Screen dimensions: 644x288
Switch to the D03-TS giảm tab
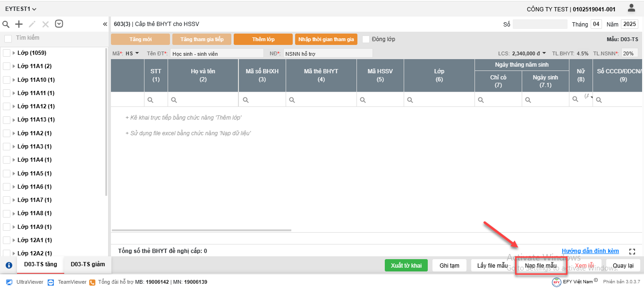point(88,264)
